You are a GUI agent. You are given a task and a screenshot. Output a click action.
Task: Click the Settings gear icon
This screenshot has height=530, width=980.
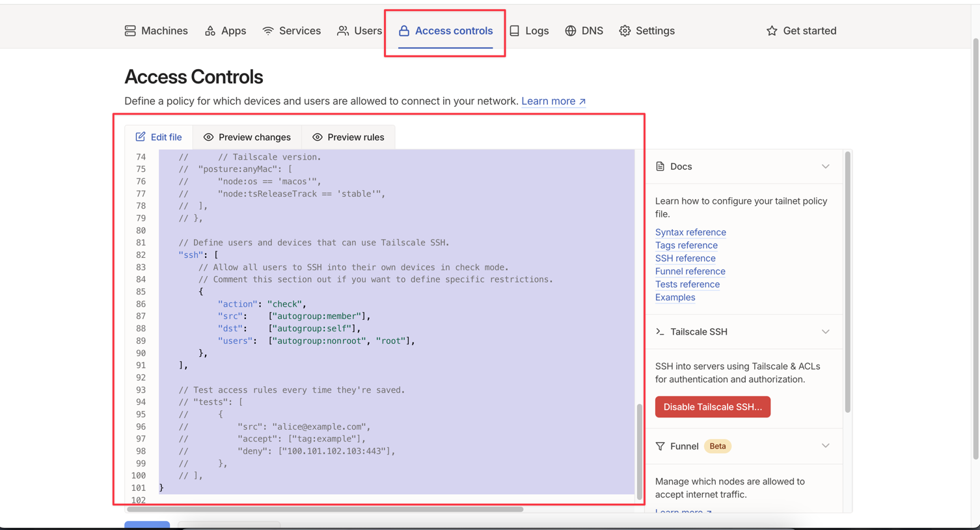(x=625, y=31)
